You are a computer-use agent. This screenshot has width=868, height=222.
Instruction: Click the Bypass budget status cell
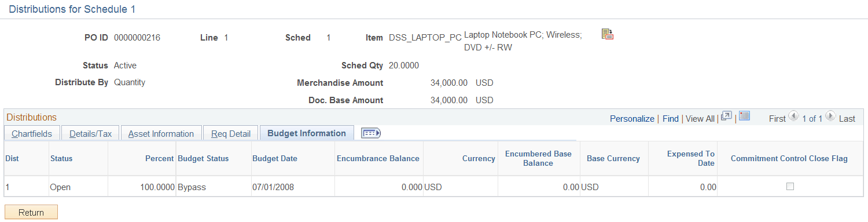[192, 187]
